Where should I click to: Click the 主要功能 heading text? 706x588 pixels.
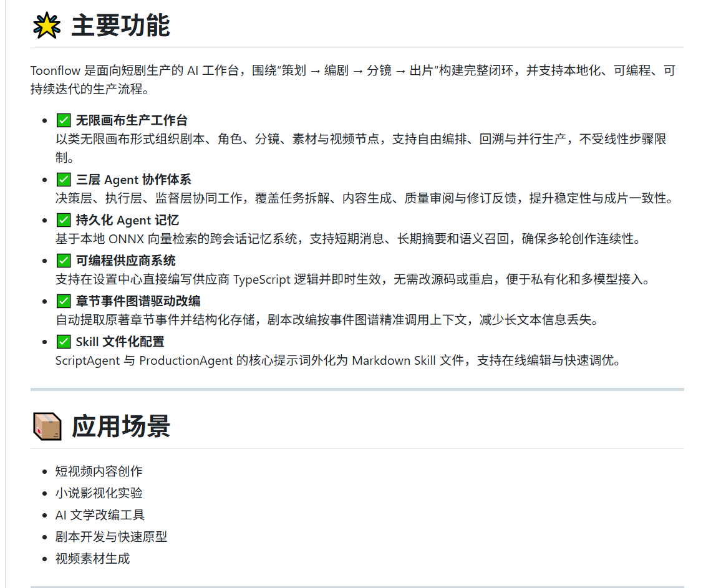(x=120, y=26)
